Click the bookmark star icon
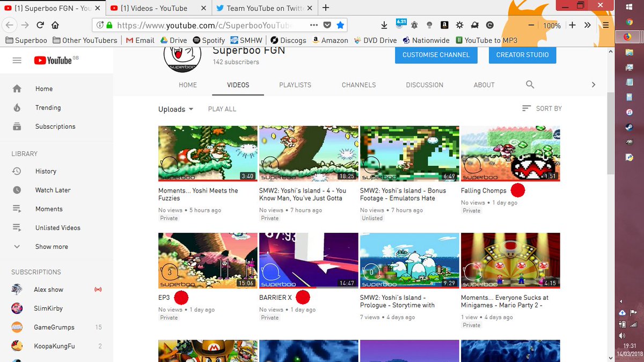The width and height of the screenshot is (644, 362). 340,25
